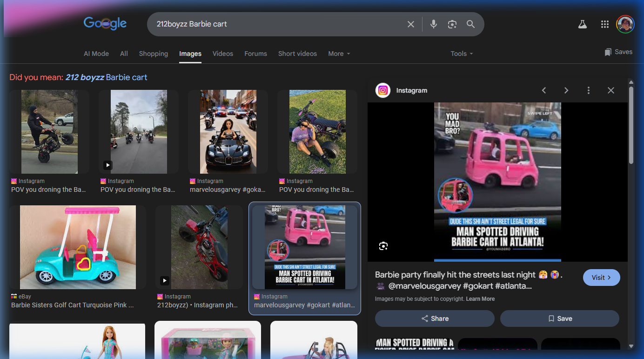
Task: Start voice search with the microphone icon
Action: click(x=434, y=24)
